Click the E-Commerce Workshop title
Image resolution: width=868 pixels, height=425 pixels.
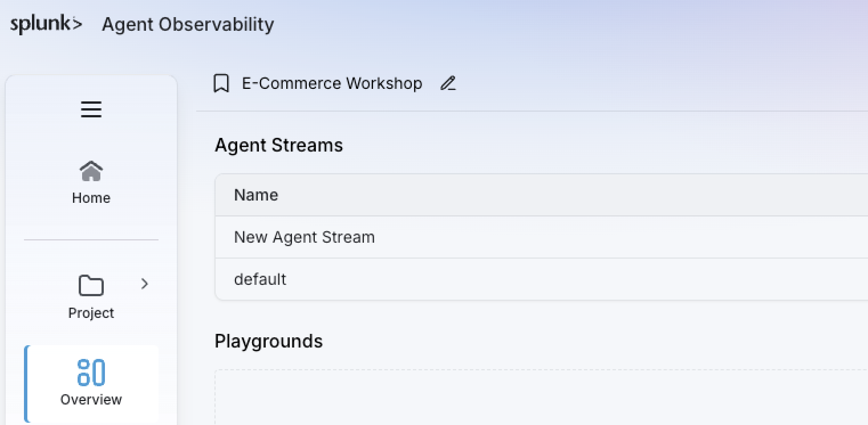pyautogui.click(x=332, y=83)
